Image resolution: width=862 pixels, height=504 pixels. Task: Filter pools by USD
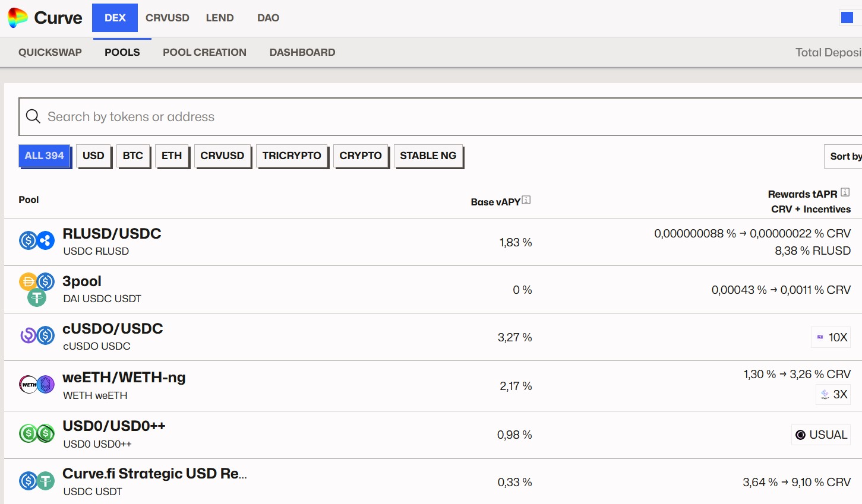tap(93, 156)
